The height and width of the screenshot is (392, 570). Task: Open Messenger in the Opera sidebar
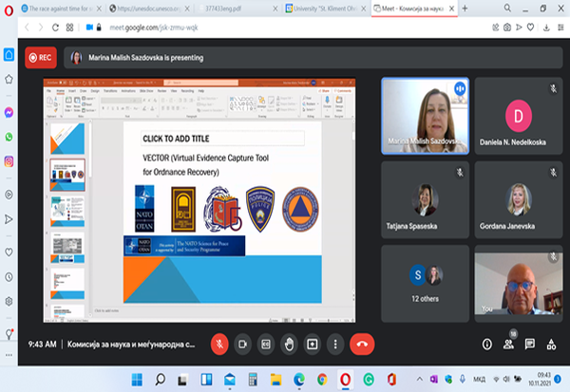pyautogui.click(x=9, y=112)
